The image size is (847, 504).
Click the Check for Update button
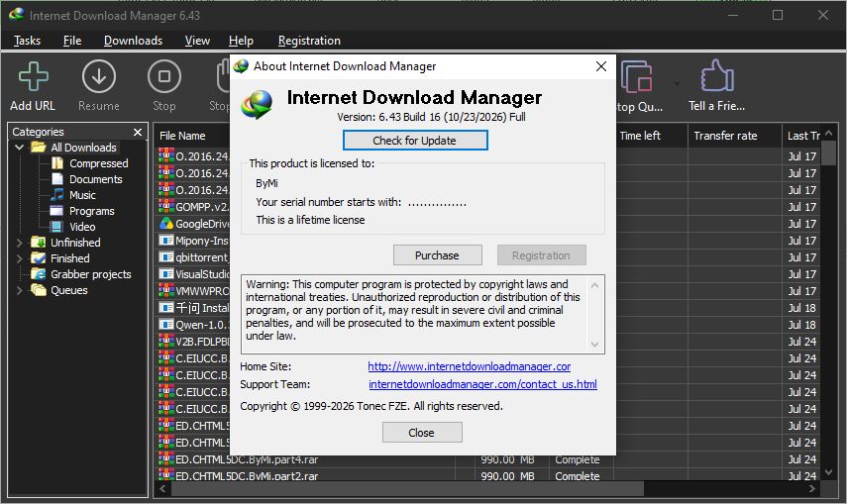[415, 141]
